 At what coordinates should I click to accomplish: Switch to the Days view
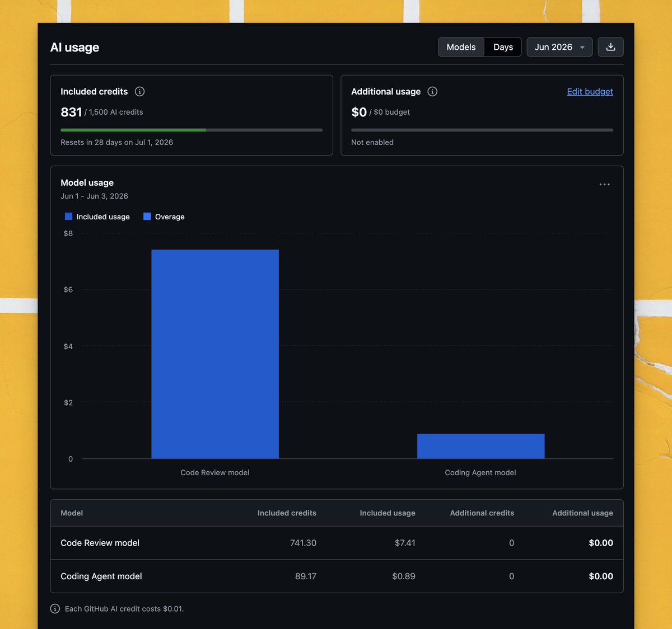pos(503,47)
